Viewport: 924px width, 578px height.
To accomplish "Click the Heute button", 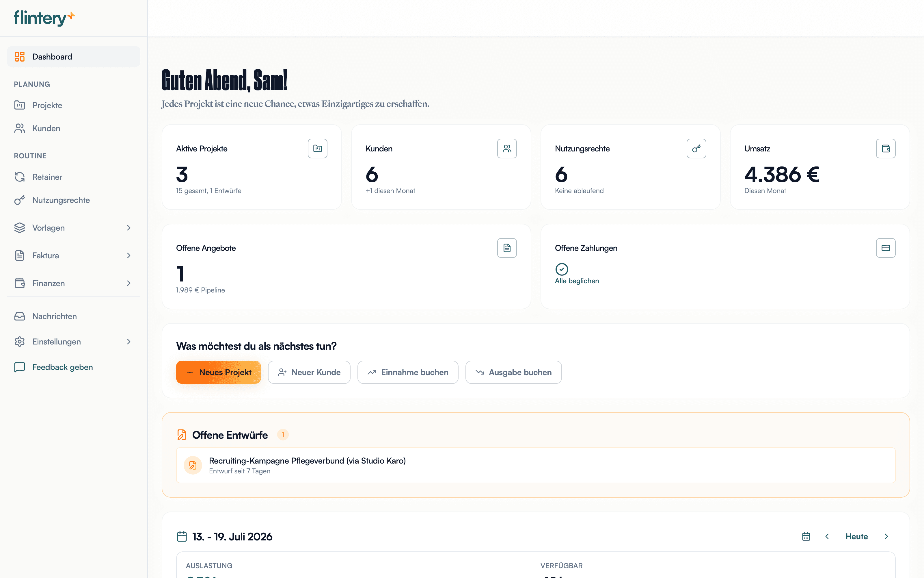I will click(x=856, y=536).
